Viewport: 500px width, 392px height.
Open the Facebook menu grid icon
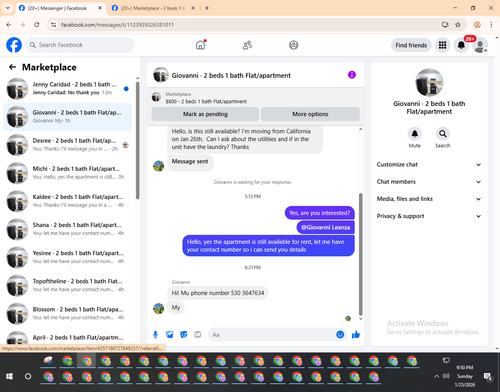pos(442,45)
